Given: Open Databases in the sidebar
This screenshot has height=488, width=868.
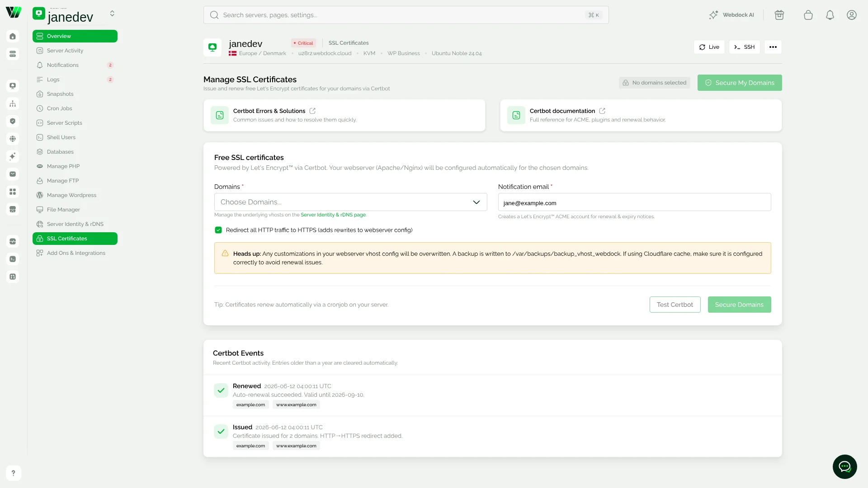Looking at the screenshot, I should (75, 152).
